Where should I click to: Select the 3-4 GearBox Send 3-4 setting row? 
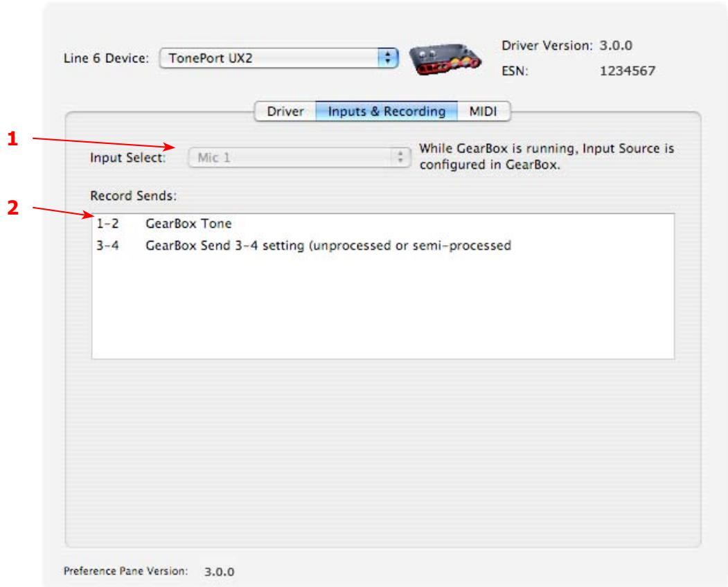click(x=383, y=246)
